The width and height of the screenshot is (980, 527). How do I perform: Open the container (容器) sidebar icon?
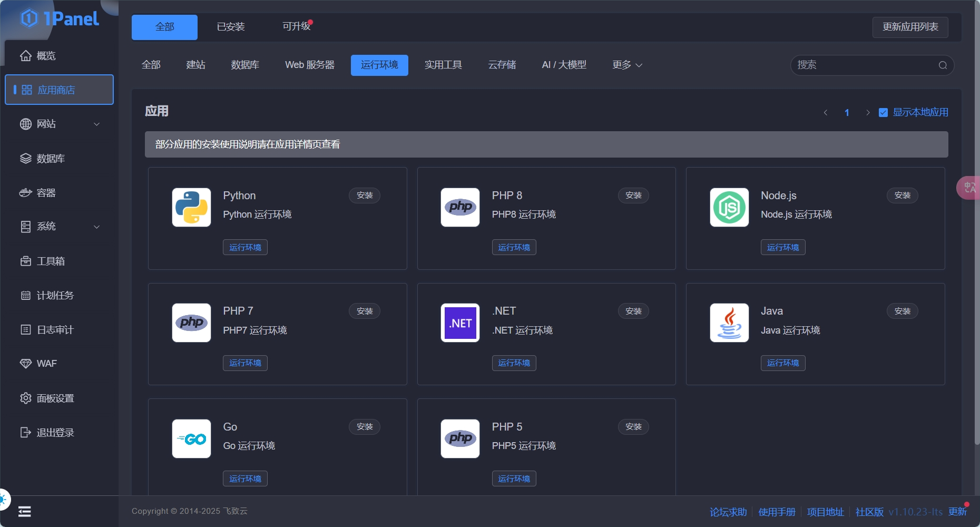[25, 193]
